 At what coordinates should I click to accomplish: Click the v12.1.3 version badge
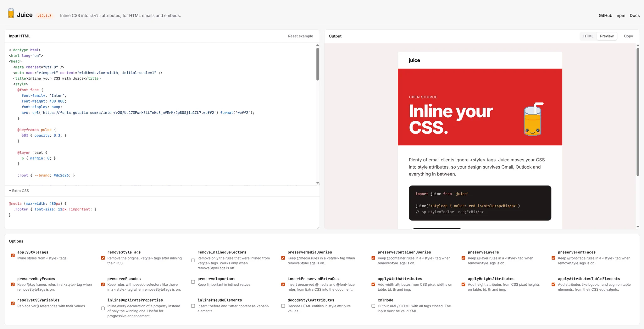coord(44,16)
